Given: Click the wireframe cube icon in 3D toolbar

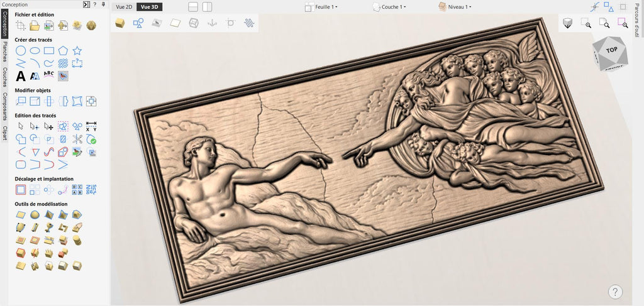Looking at the screenshot, I should pos(194,23).
